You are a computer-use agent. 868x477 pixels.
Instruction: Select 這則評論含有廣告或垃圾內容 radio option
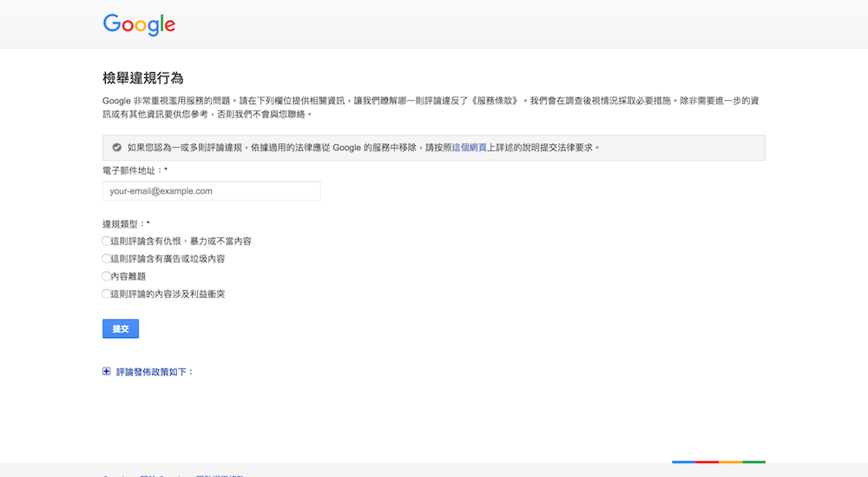pos(106,259)
